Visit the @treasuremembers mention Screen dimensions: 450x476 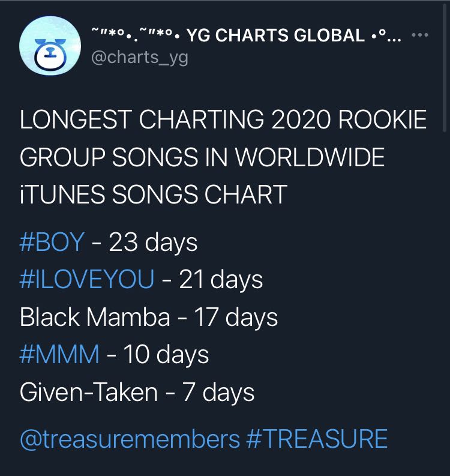(x=130, y=439)
